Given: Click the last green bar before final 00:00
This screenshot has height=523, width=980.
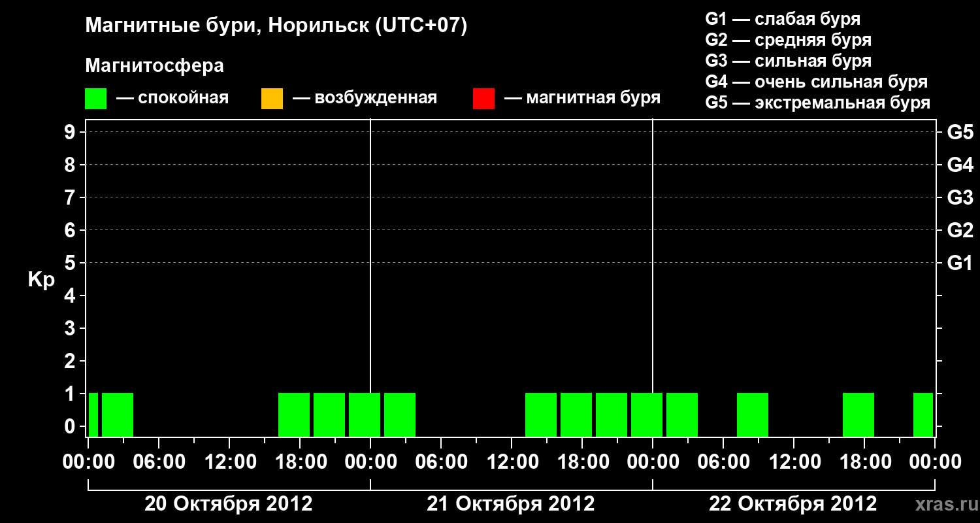Looking at the screenshot, I should pyautogui.click(x=923, y=414).
